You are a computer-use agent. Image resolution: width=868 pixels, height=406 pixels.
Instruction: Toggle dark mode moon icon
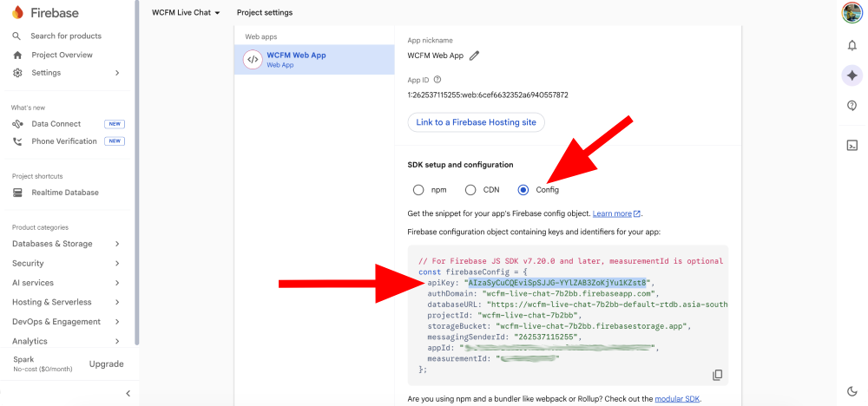852,391
